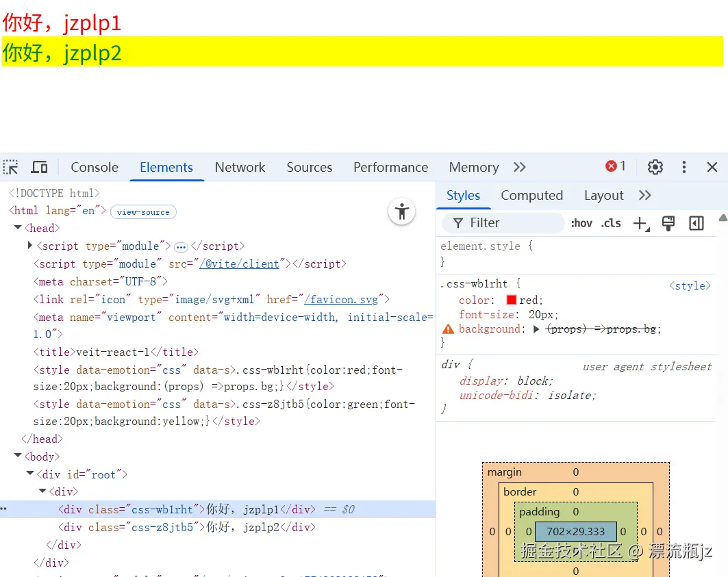Click the element classes .cls icon
This screenshot has height=577, width=728.
pos(611,222)
